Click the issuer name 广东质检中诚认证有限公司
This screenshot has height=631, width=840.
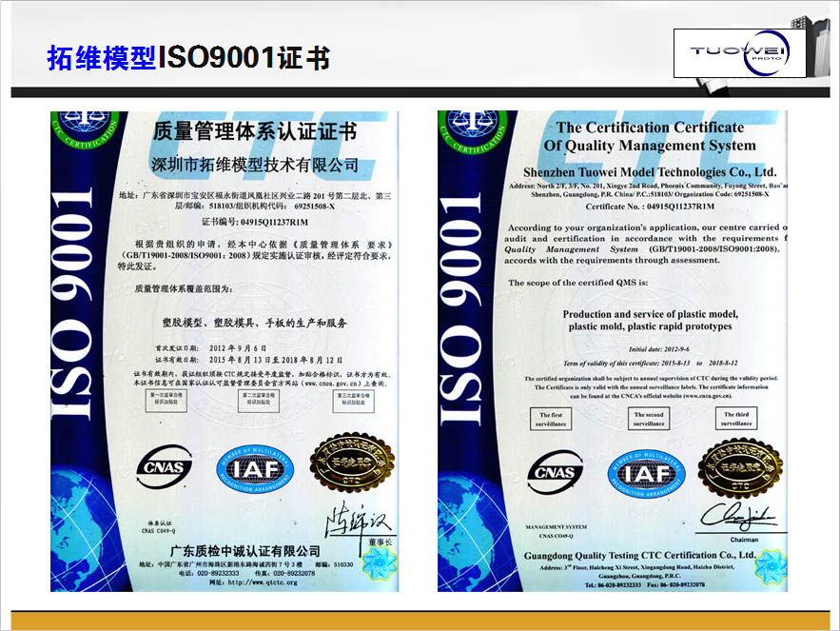244,551
